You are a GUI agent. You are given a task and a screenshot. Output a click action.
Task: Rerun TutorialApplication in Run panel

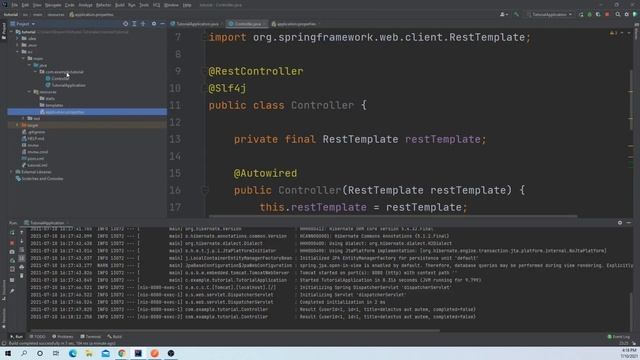point(12,232)
